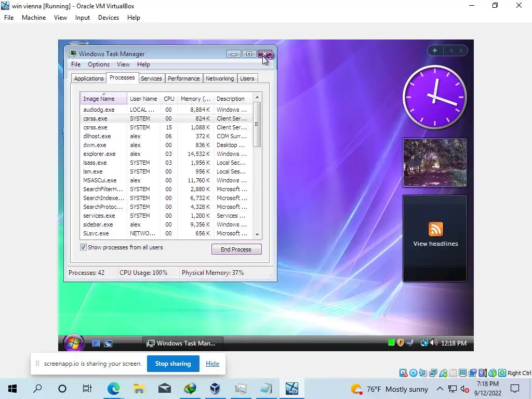This screenshot has width=532, height=399.
Task: Click VirtualBox USB devices indicator icon
Action: tap(443, 373)
